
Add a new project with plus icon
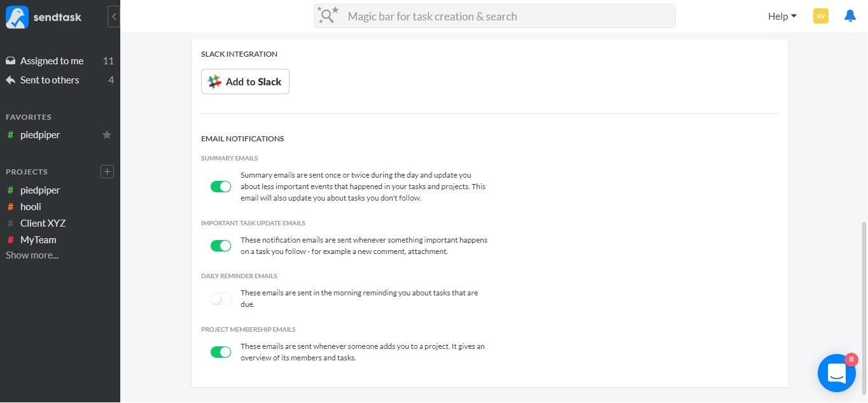[x=107, y=171]
